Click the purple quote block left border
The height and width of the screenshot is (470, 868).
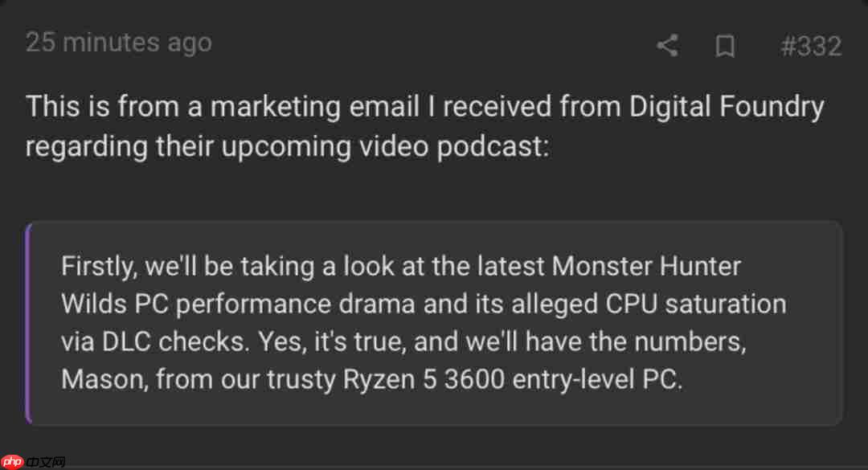click(28, 323)
